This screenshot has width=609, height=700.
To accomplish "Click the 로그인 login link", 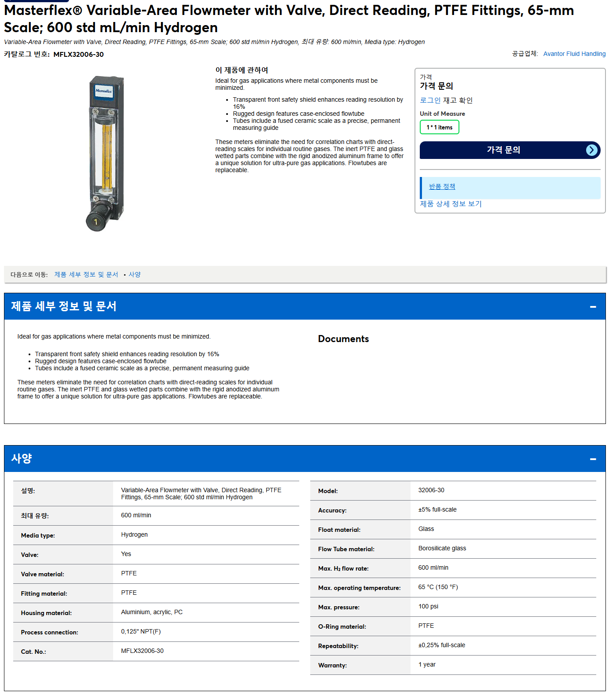I will pyautogui.click(x=430, y=100).
